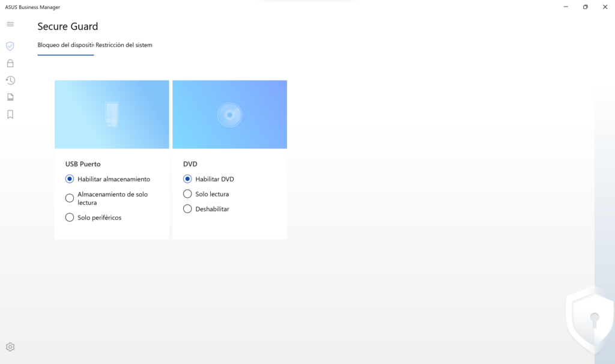Switch to the Restricción del sistema tab
The height and width of the screenshot is (364, 615).
pos(124,45)
